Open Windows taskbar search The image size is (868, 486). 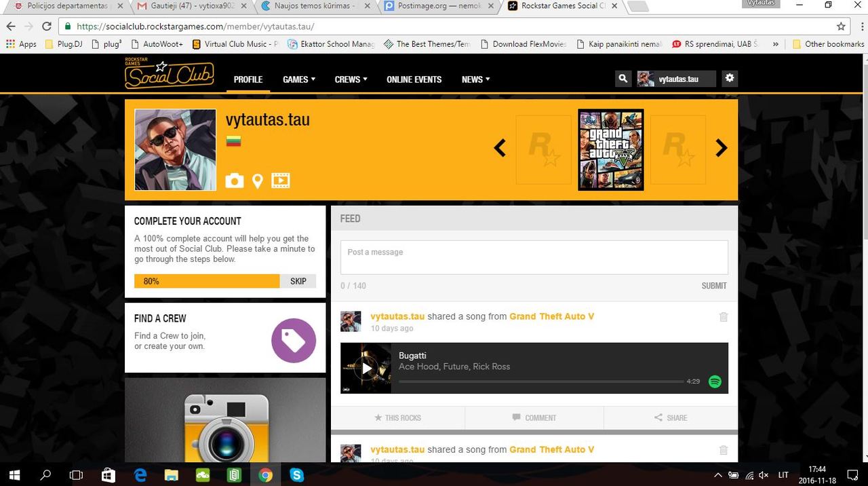pyautogui.click(x=45, y=474)
